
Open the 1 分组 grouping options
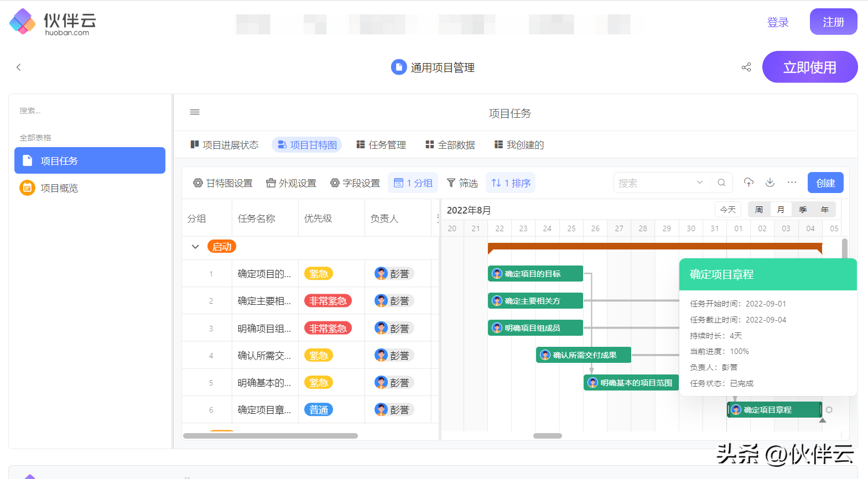point(413,183)
